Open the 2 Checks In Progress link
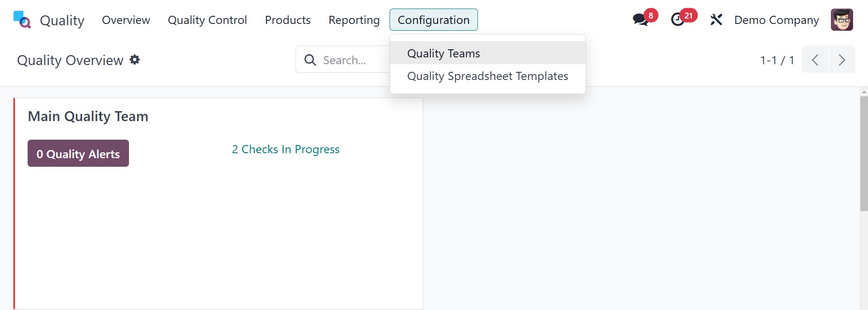Screen dimensions: 868x310 286,149
